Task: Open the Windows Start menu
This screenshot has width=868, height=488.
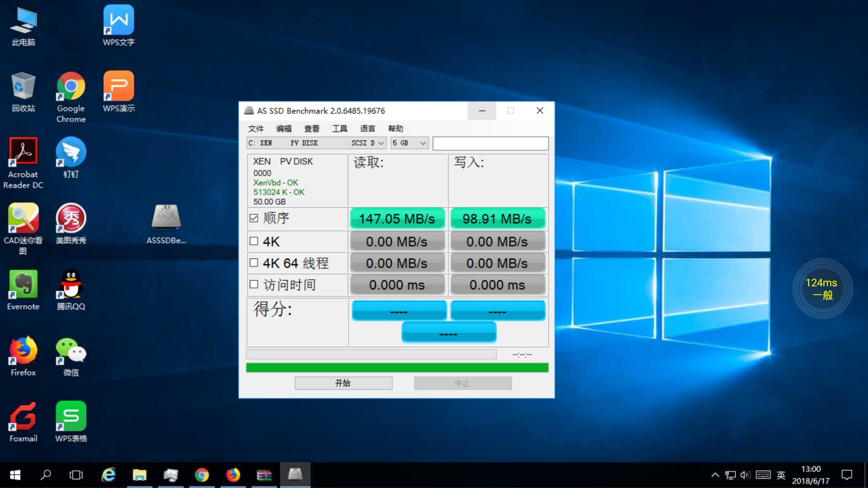Action: pyautogui.click(x=15, y=475)
